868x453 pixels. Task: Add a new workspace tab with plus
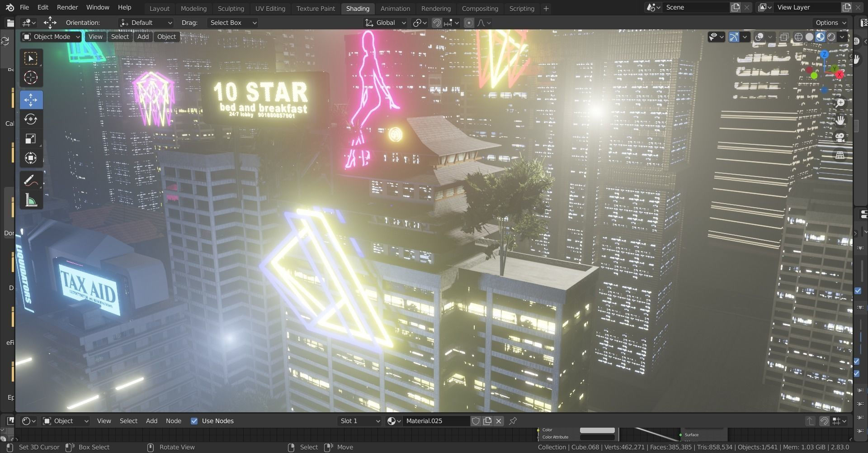click(x=546, y=8)
